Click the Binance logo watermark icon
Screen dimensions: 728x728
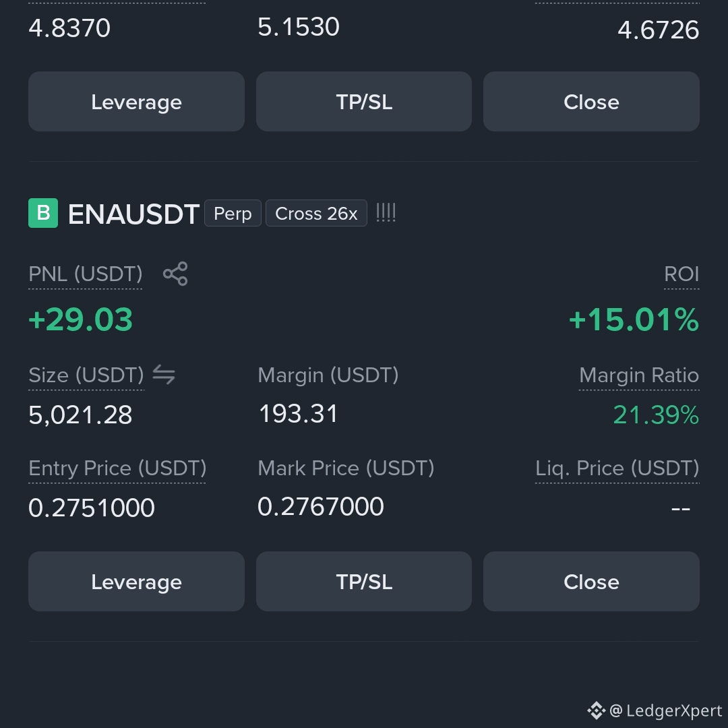pos(596,710)
